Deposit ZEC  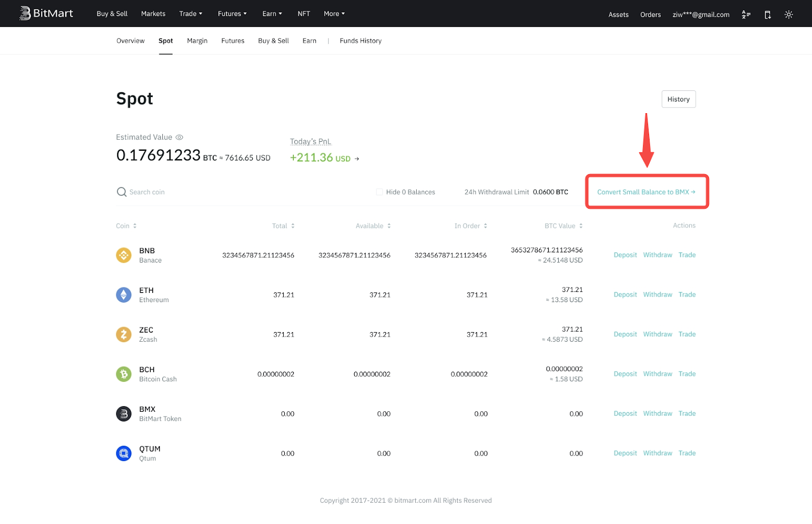625,334
